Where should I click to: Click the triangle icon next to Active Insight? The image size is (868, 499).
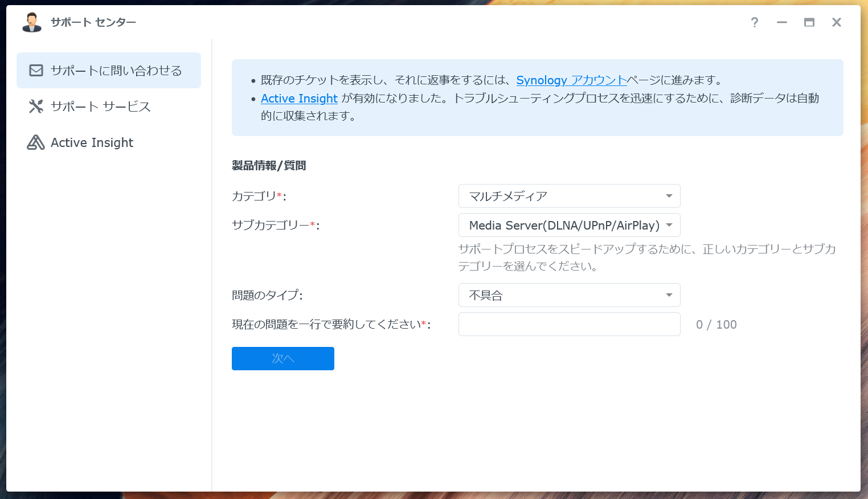pyautogui.click(x=35, y=142)
